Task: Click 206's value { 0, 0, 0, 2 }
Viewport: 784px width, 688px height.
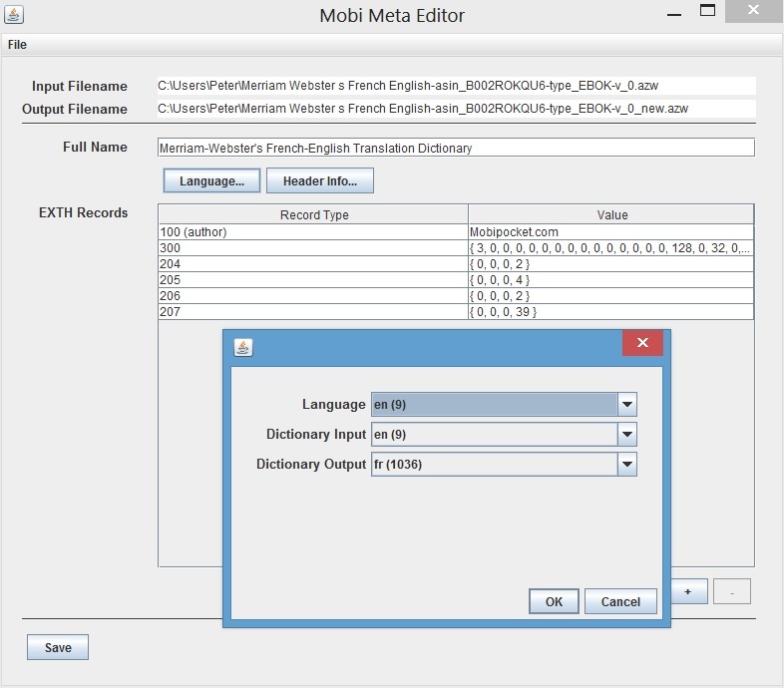Action: [611, 296]
